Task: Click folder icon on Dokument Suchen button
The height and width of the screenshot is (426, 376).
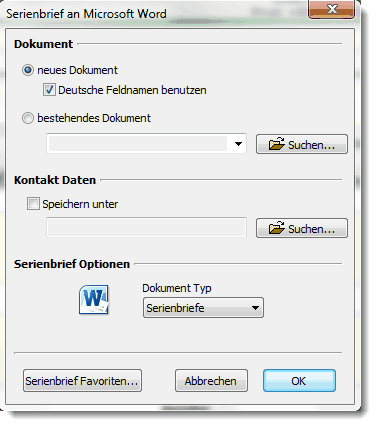Action: click(276, 144)
